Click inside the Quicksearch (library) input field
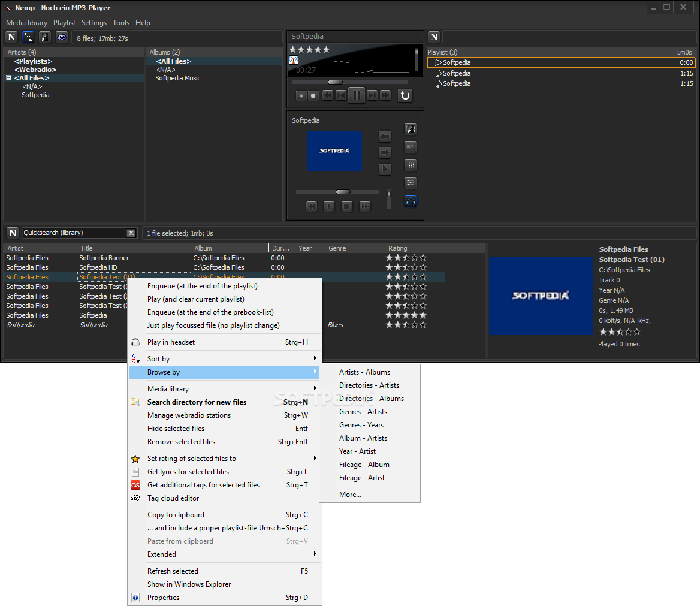The width and height of the screenshot is (700, 606). [x=74, y=233]
